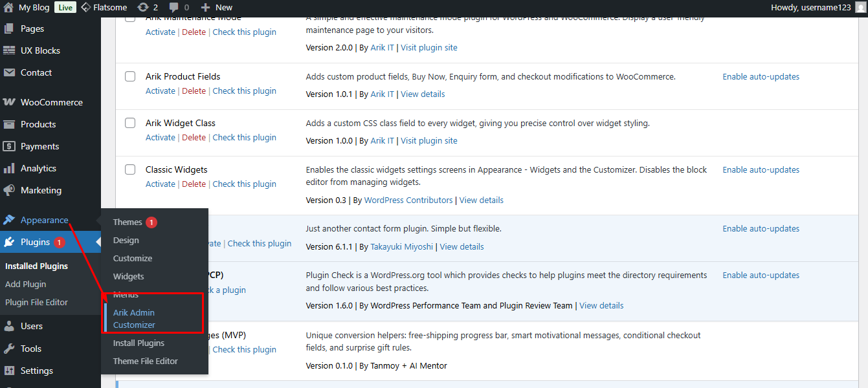Image resolution: width=868 pixels, height=388 pixels.
Task: Enable auto-updates for Arik Product Fields
Action: pos(761,76)
